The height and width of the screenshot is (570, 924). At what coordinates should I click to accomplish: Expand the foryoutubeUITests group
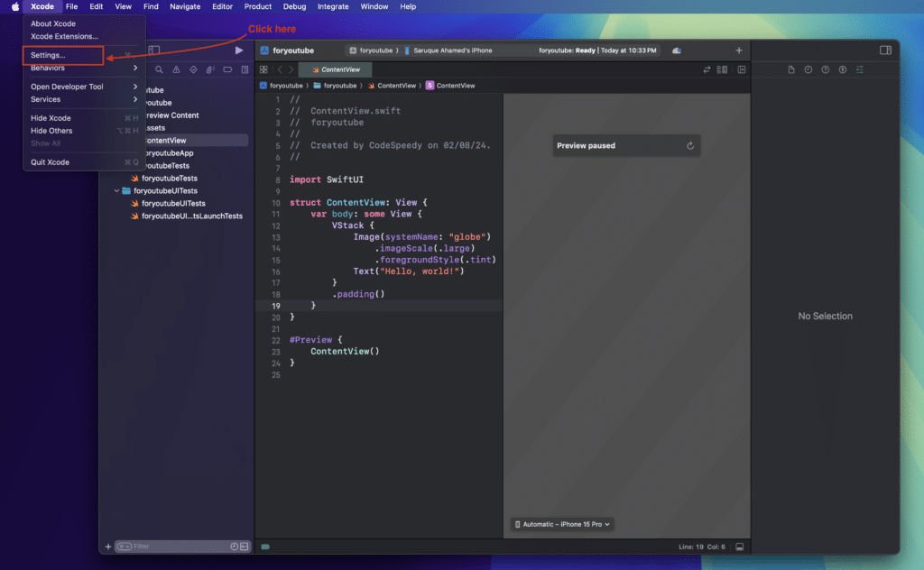[x=116, y=190]
